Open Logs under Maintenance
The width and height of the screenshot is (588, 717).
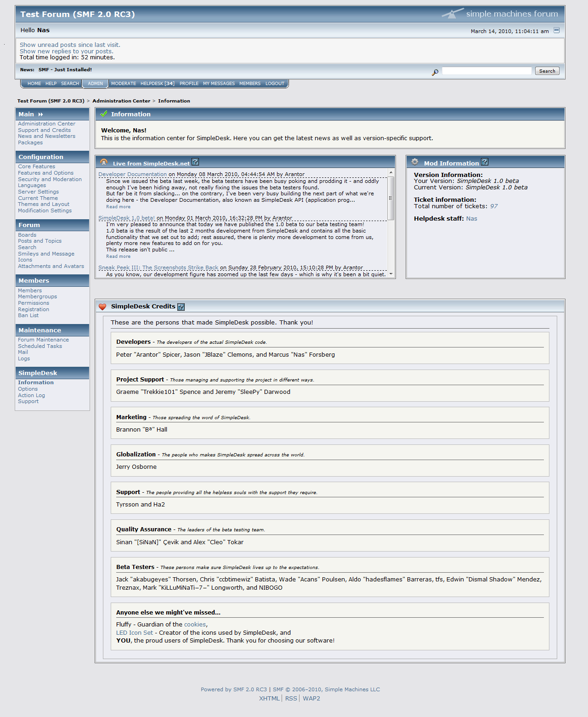point(24,358)
